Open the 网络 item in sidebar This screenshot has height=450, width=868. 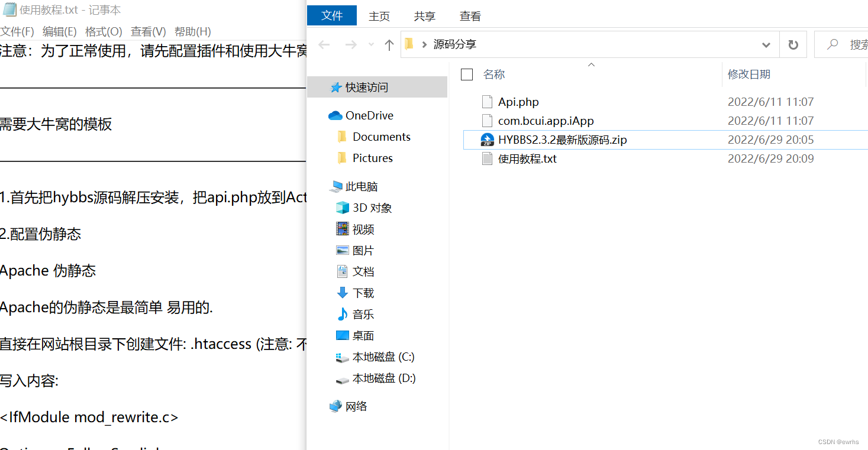(x=356, y=406)
